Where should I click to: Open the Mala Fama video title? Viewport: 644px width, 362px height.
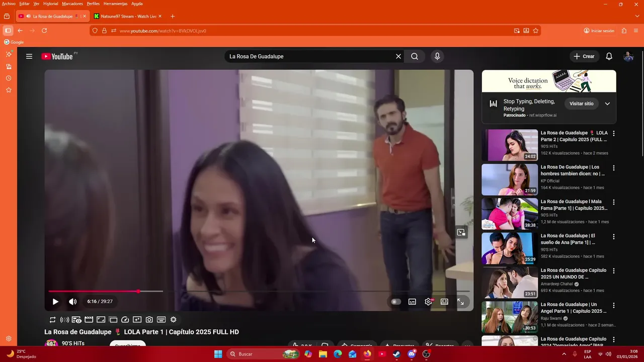pyautogui.click(x=574, y=205)
